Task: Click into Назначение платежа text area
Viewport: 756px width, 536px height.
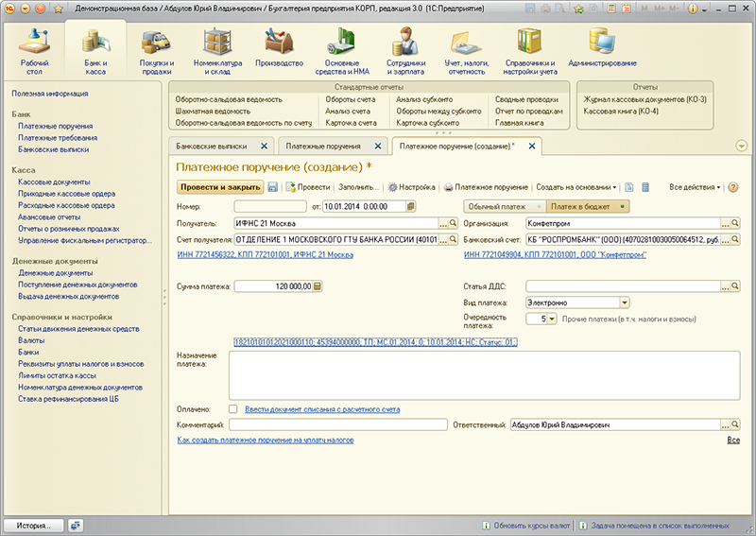Action: click(x=484, y=375)
